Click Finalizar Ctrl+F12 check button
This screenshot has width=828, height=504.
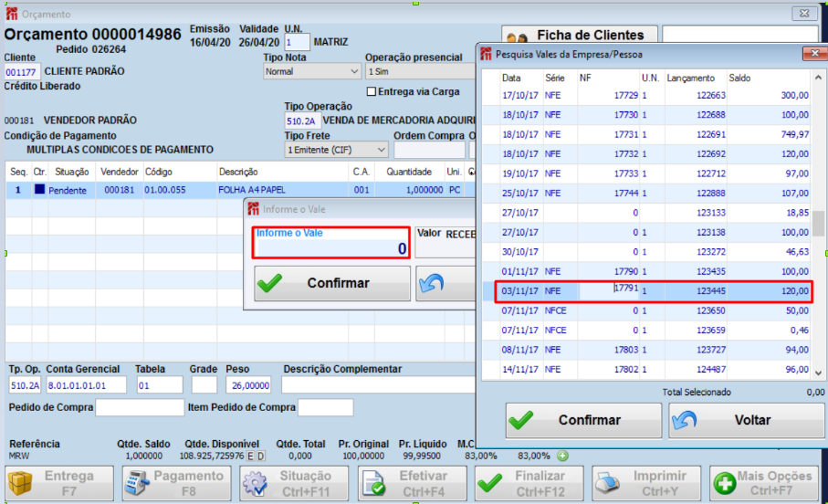click(529, 483)
